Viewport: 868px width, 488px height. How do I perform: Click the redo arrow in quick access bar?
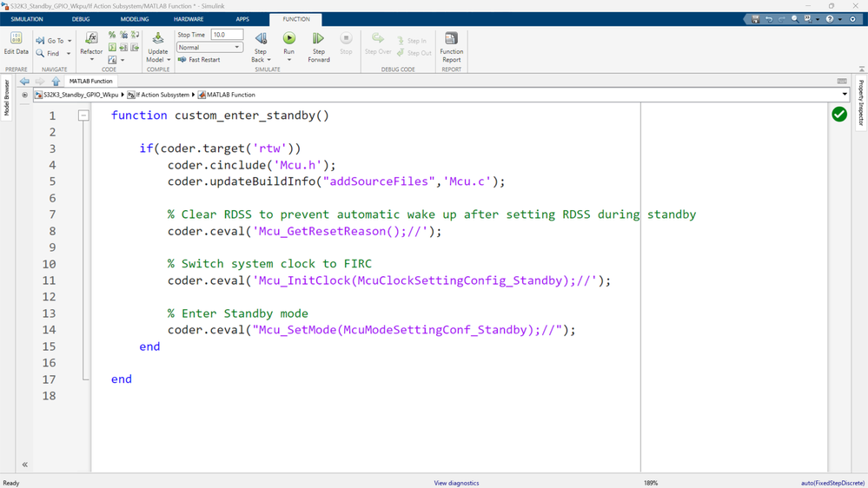pos(782,19)
